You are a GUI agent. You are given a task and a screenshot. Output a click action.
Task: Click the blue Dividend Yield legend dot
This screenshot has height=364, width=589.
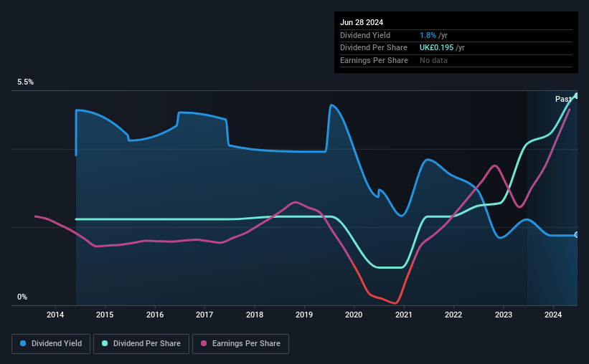click(x=23, y=343)
